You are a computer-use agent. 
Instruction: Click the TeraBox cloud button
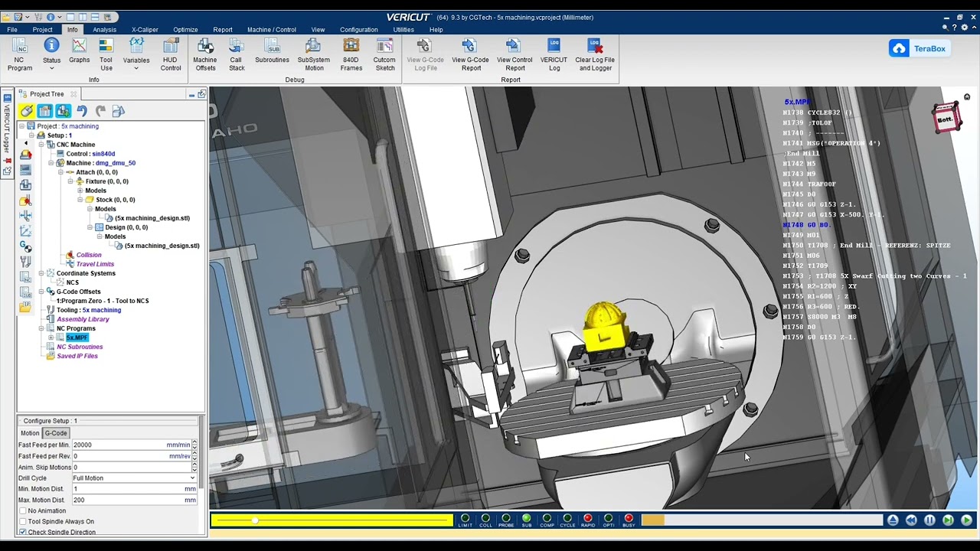click(x=920, y=48)
